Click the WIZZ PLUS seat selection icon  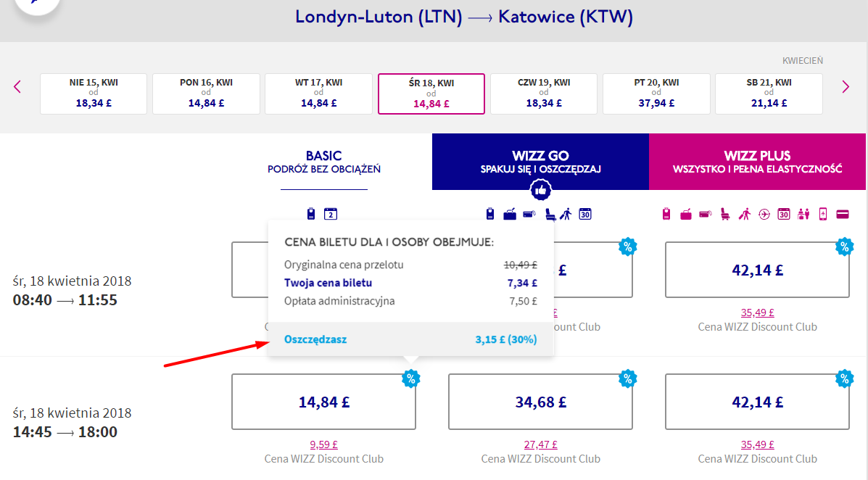pyautogui.click(x=724, y=214)
